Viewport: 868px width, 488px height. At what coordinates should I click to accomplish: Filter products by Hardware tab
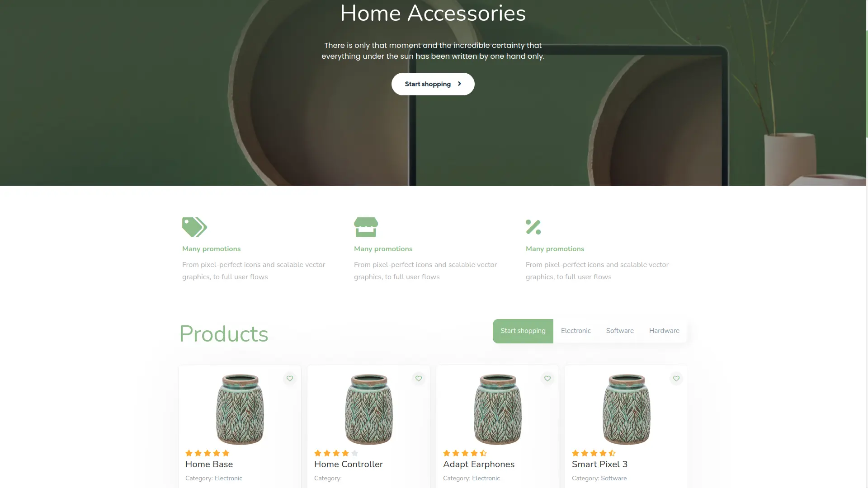pos(664,331)
